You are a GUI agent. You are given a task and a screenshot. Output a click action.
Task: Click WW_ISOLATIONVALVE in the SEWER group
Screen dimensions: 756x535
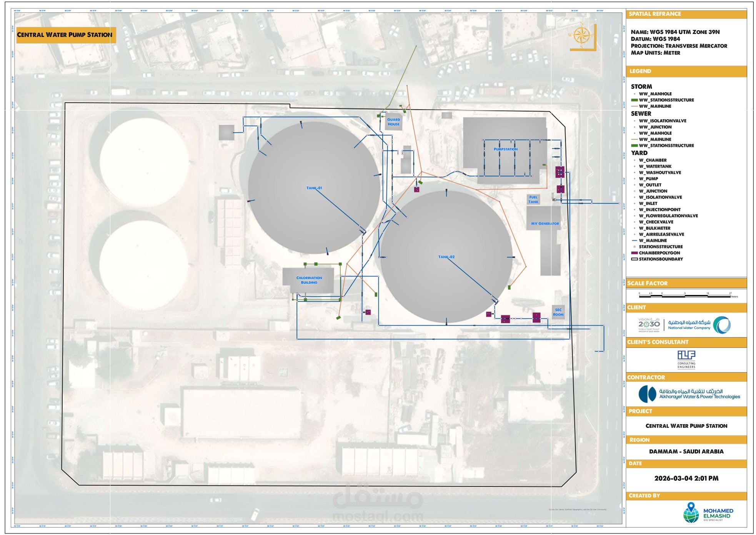[663, 121]
